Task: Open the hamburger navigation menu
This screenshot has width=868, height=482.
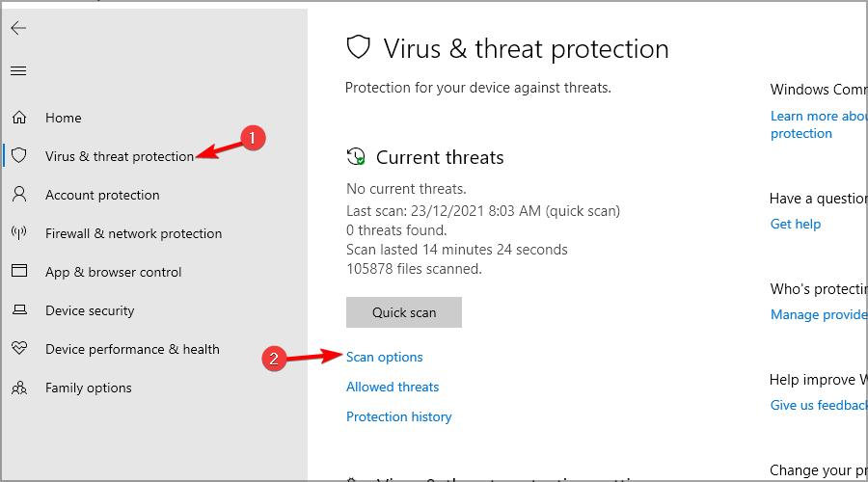Action: pyautogui.click(x=18, y=71)
